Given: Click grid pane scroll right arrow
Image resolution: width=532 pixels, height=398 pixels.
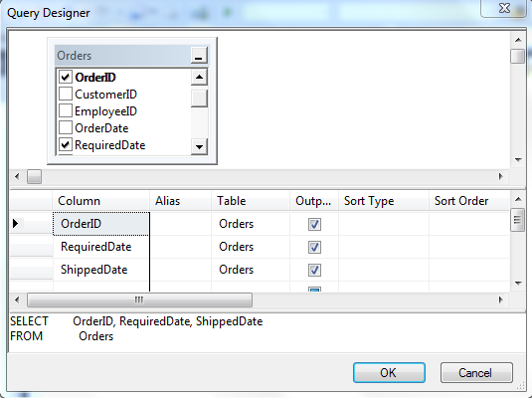Looking at the screenshot, I should [500, 299].
